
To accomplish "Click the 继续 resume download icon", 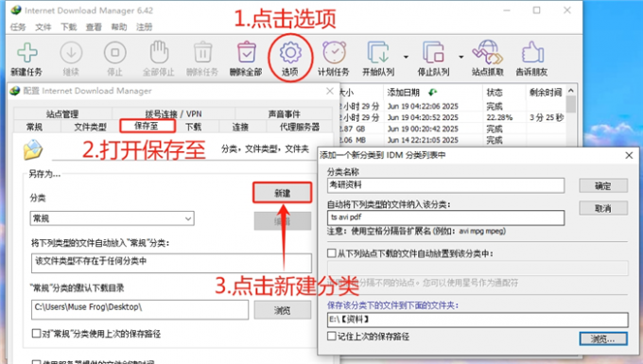I will [x=71, y=53].
